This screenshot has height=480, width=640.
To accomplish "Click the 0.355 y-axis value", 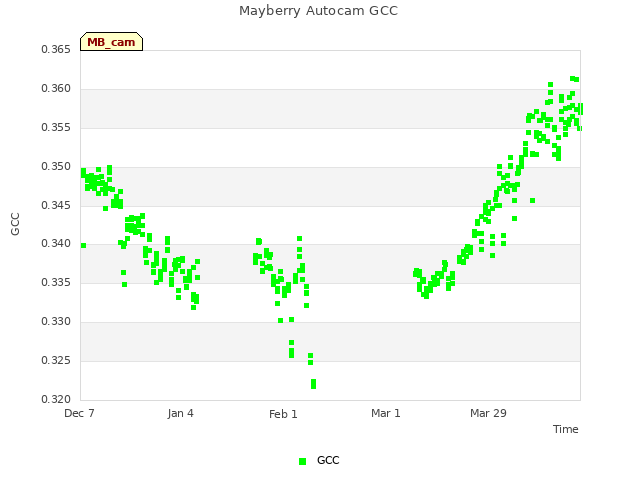I will [56, 127].
